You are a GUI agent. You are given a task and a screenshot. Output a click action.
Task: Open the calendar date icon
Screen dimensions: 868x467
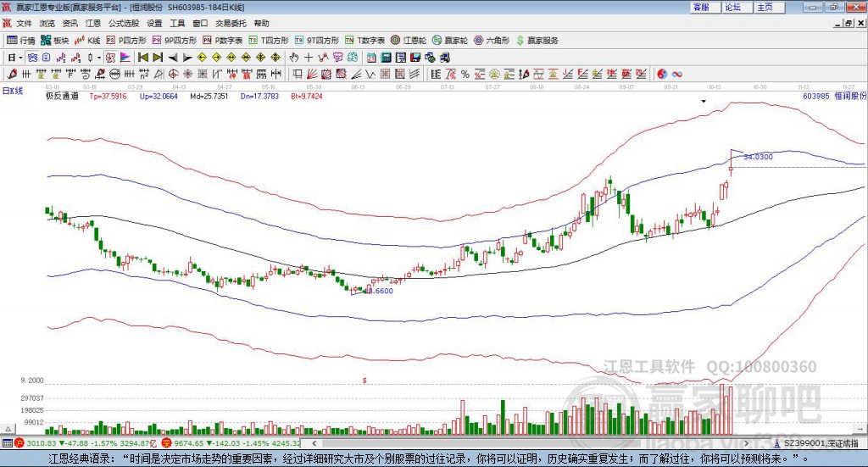(x=371, y=58)
